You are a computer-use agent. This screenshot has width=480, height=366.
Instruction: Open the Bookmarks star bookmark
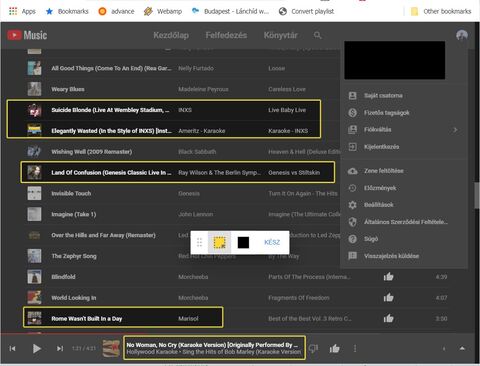pos(67,11)
